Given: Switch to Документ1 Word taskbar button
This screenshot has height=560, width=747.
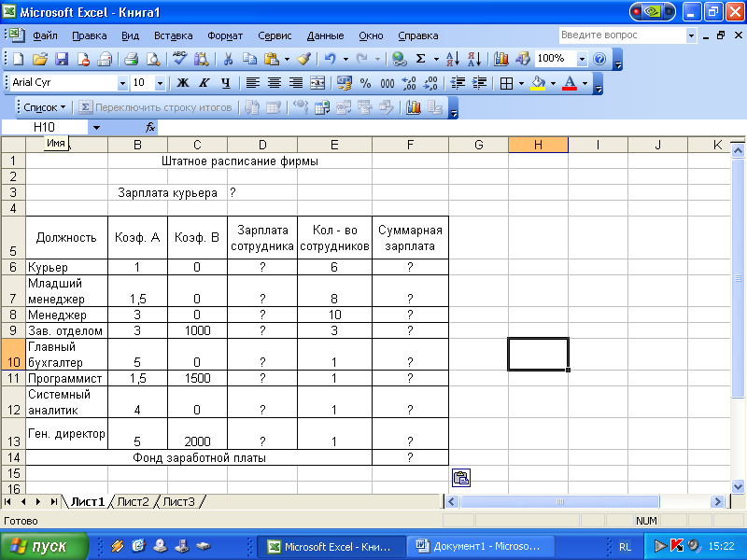Looking at the screenshot, I should [x=480, y=546].
